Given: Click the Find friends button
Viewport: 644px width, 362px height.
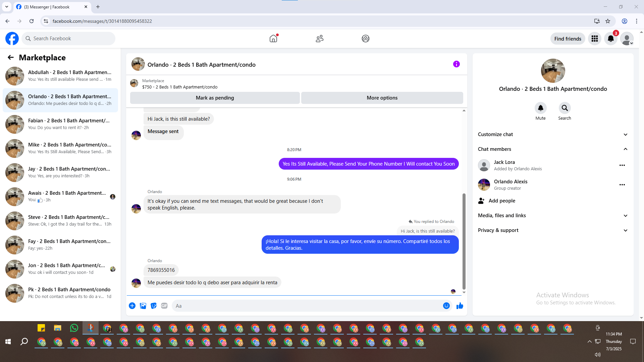Looking at the screenshot, I should tap(568, 39).
